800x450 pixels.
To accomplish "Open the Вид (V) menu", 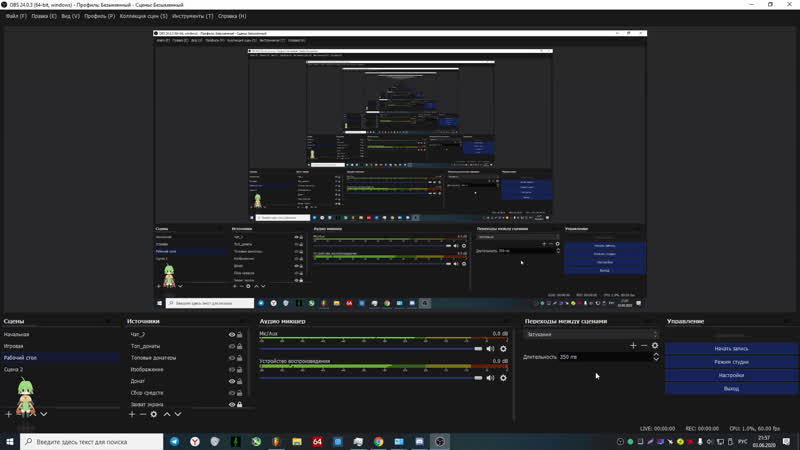I will click(70, 16).
